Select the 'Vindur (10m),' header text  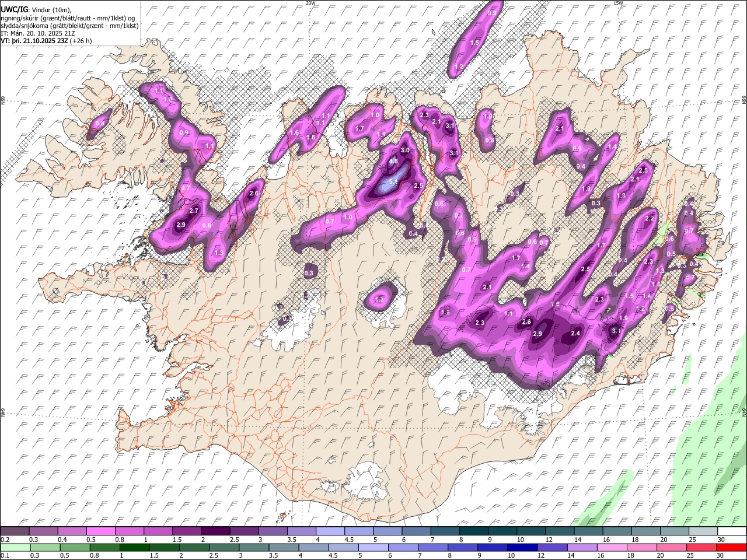[51, 9]
